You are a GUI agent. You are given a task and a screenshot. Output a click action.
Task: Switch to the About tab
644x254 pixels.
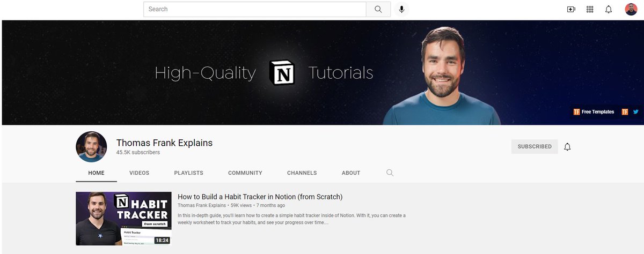(x=351, y=173)
